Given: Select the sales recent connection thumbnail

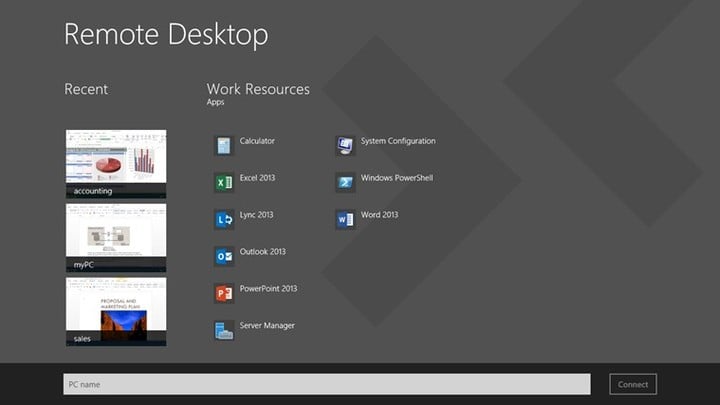Looking at the screenshot, I should coord(116,311).
